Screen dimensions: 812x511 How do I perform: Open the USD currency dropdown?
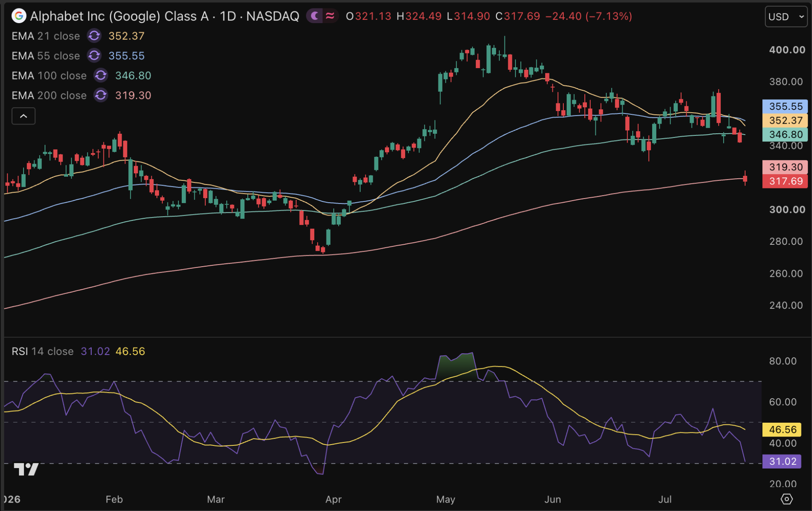(786, 16)
